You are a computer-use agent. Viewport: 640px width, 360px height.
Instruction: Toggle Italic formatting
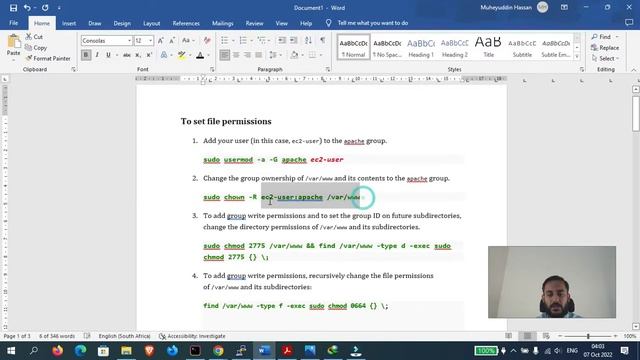pos(97,55)
